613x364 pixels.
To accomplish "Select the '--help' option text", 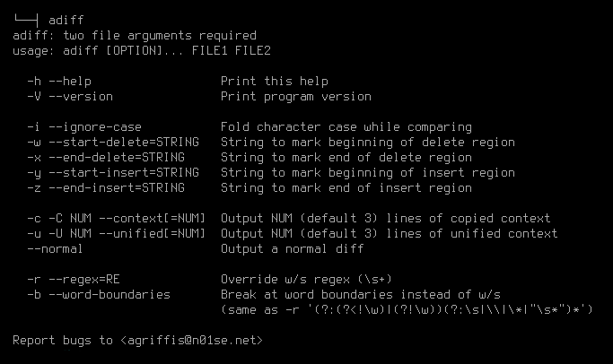I will [70, 82].
